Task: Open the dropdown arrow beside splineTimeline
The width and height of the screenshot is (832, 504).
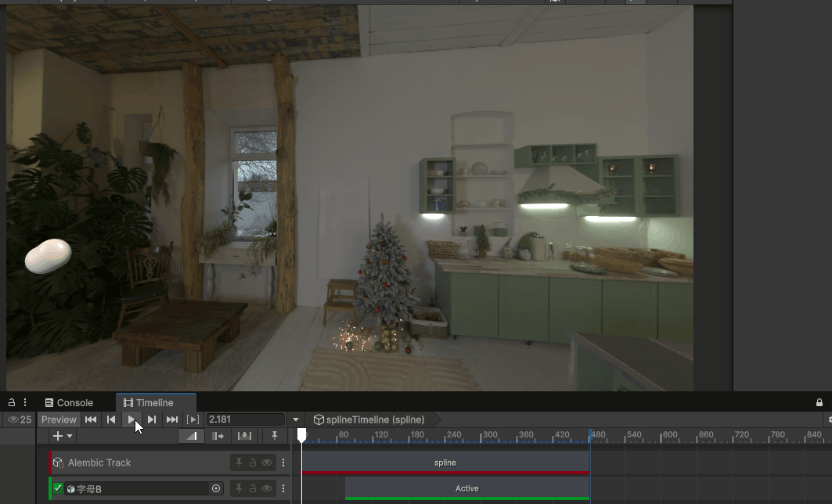Action: click(296, 419)
